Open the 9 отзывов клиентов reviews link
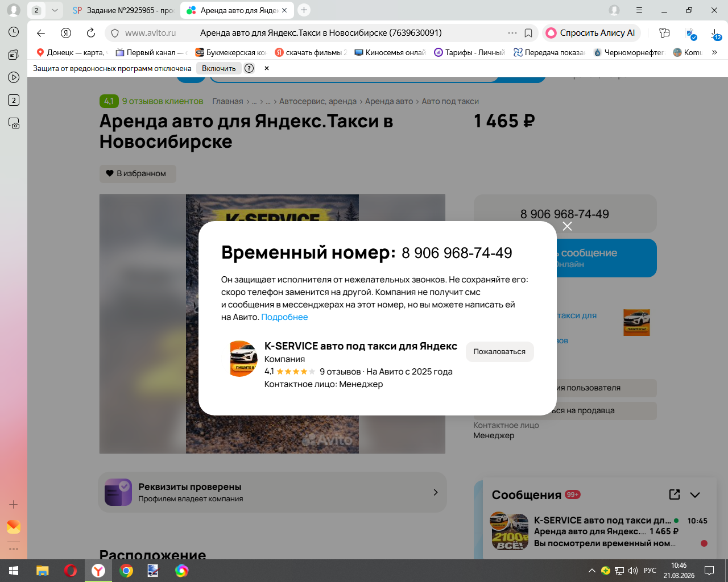 point(163,101)
